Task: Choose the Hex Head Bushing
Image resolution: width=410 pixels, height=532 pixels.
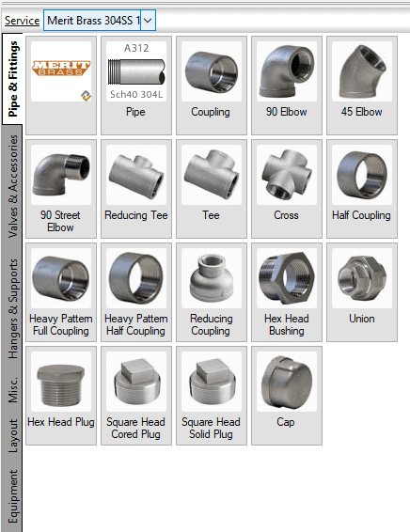Action: (287, 292)
